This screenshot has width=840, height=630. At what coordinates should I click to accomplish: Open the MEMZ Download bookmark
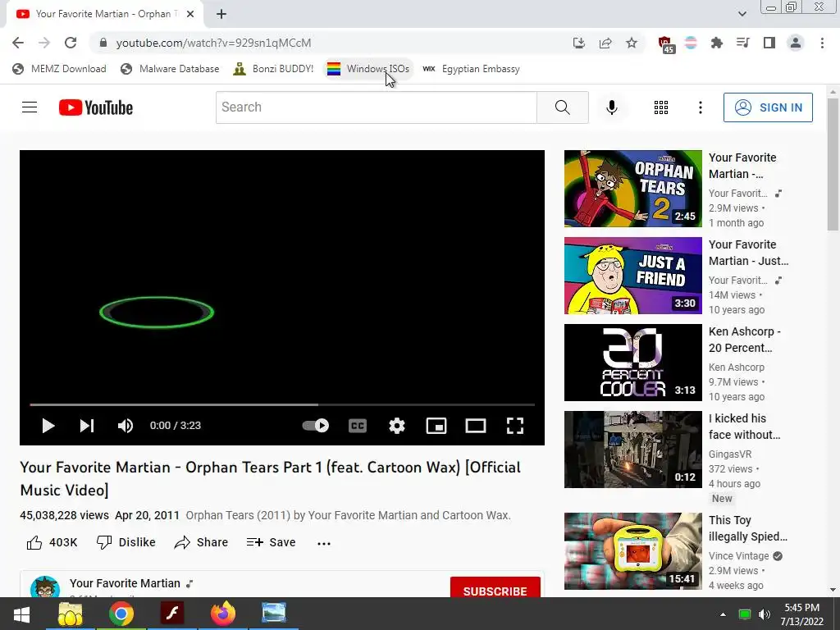tap(59, 69)
